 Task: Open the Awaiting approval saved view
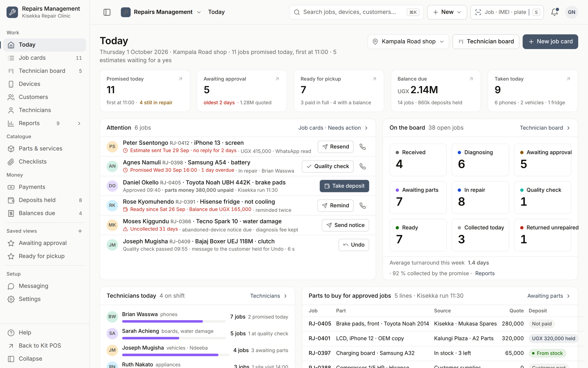[45, 243]
